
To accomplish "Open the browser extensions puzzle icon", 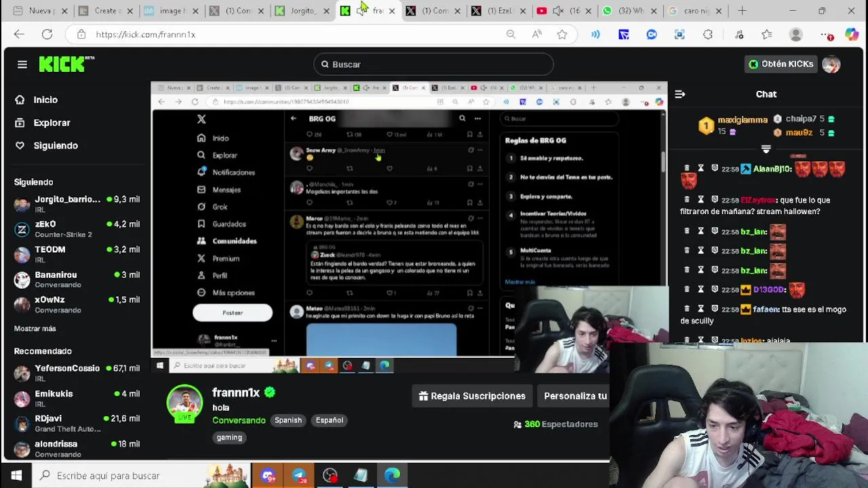I will tap(707, 35).
